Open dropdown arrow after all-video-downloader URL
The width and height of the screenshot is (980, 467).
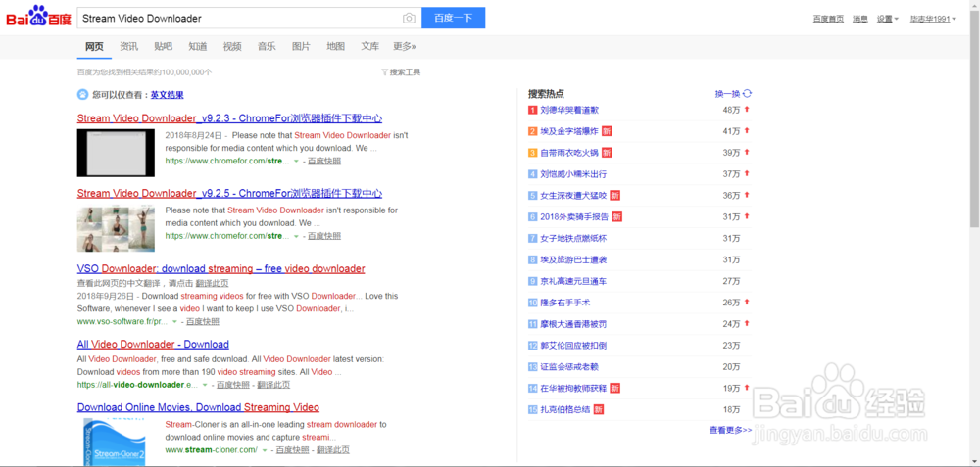[205, 385]
